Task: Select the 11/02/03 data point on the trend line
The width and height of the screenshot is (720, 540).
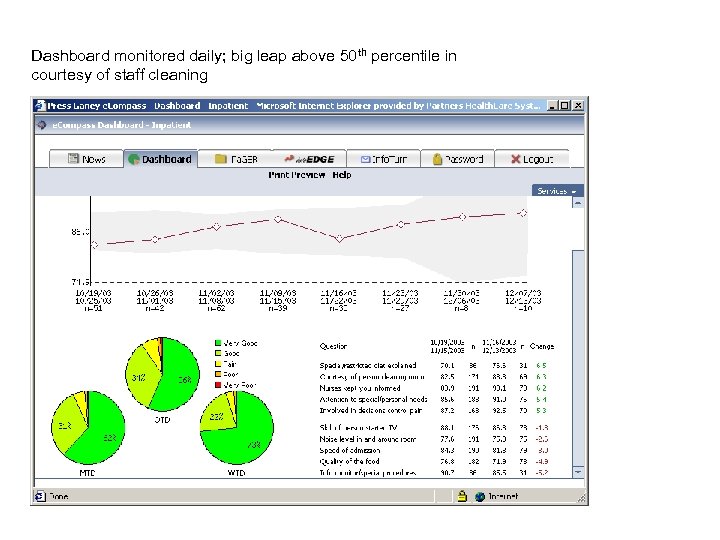Action: point(217,226)
